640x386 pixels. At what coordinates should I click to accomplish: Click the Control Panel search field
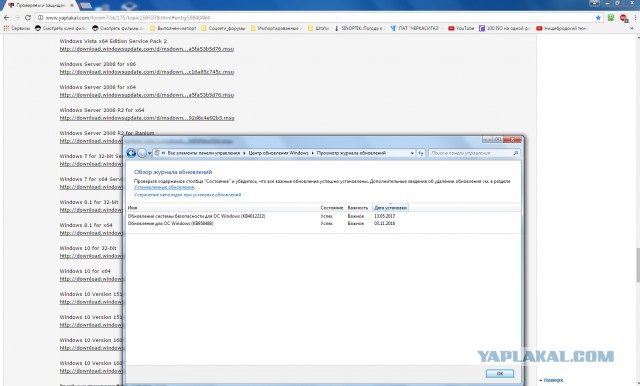(x=470, y=153)
